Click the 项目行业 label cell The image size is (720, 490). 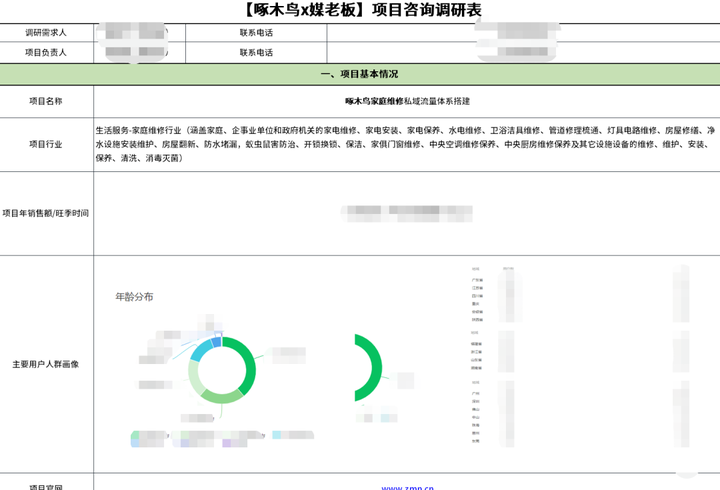tap(46, 145)
